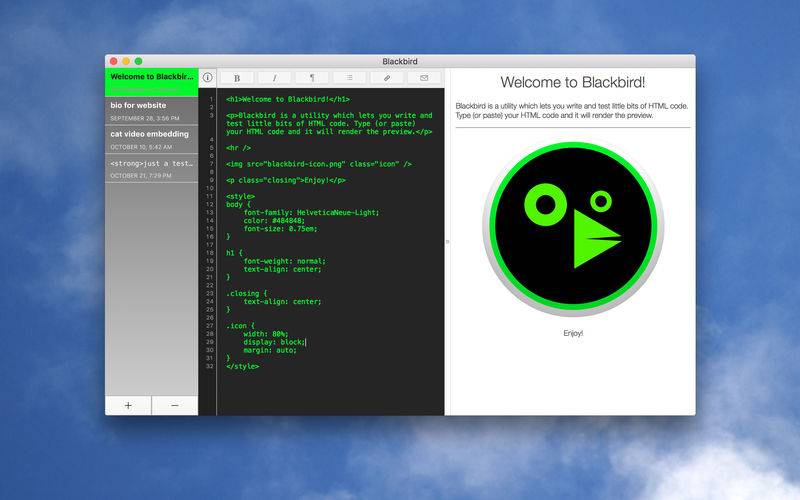The width and height of the screenshot is (800, 500).
Task: Insert a paragraph tag from the toolbar
Action: coord(312,78)
